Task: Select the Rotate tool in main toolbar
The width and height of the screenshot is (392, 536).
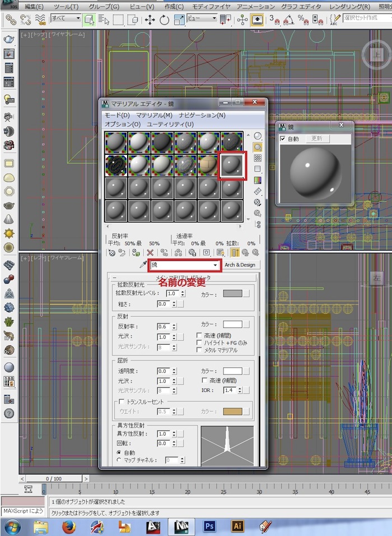Action: (x=165, y=20)
